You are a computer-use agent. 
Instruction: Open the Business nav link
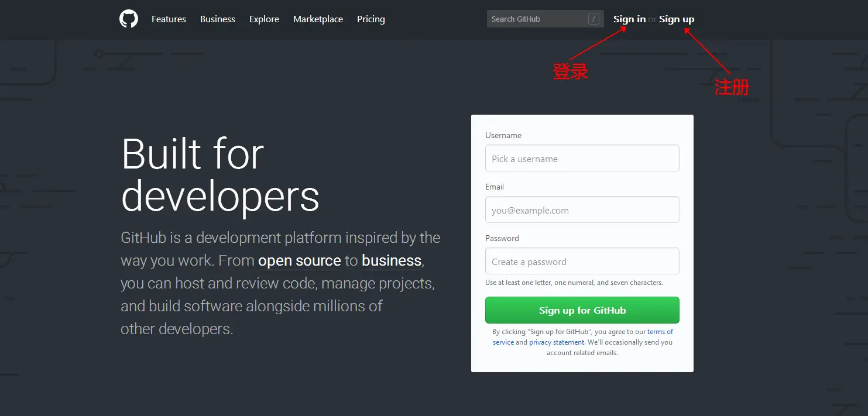[x=218, y=19]
